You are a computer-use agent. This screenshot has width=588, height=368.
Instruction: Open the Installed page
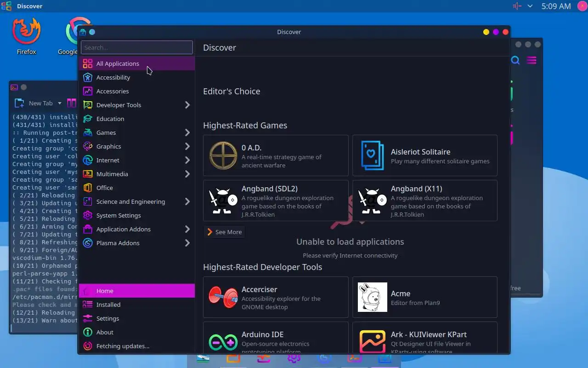(x=137, y=305)
